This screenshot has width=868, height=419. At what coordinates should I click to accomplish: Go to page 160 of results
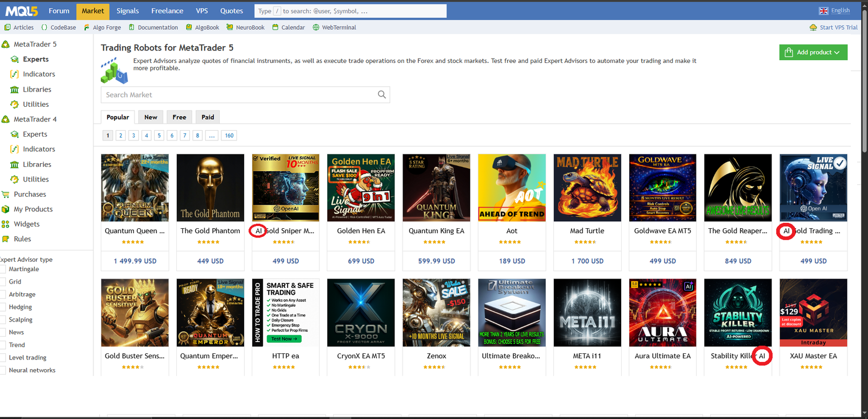coord(229,136)
